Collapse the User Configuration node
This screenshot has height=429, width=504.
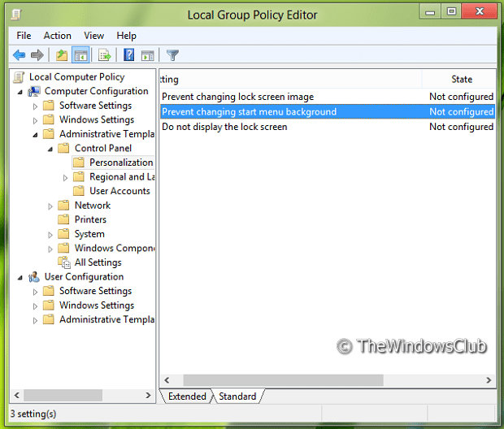point(20,278)
